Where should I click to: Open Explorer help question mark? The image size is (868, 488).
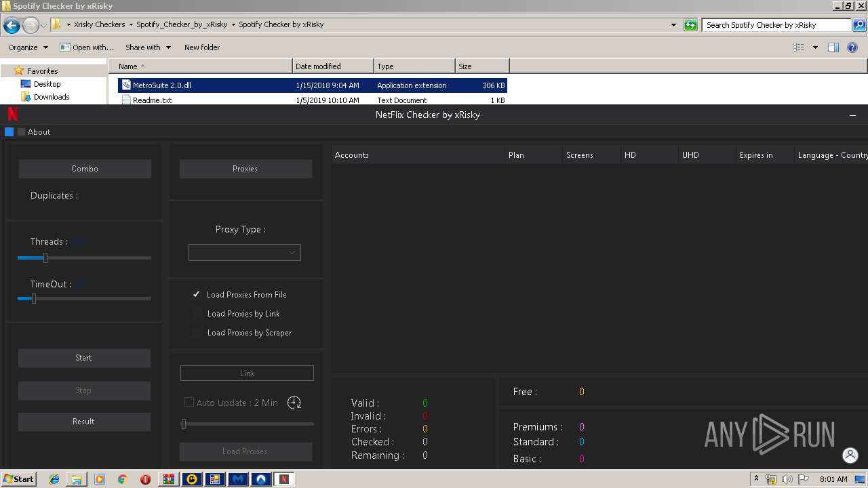pos(853,47)
